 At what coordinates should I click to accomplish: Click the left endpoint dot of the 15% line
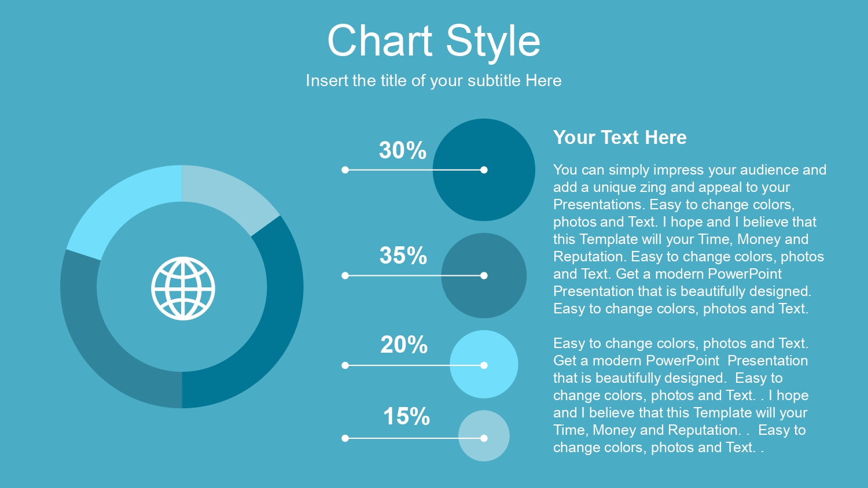[345, 438]
